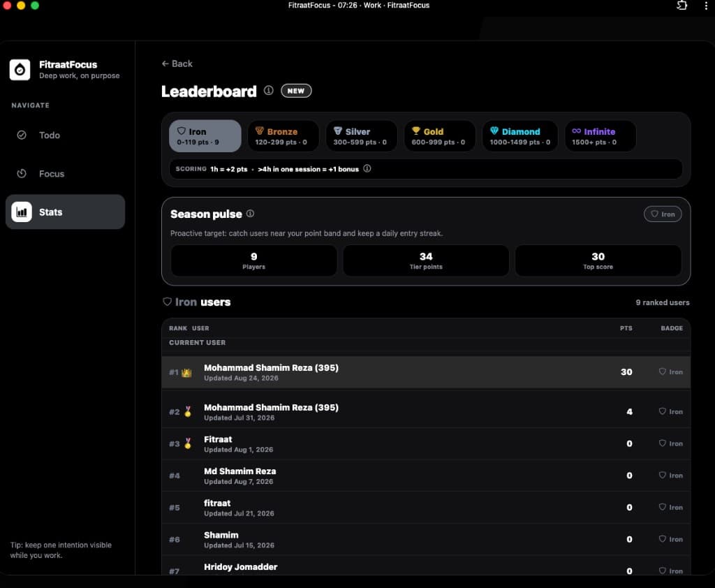Viewport: 715px width, 588px height.
Task: Click the Bronze trophy icon
Action: click(260, 131)
